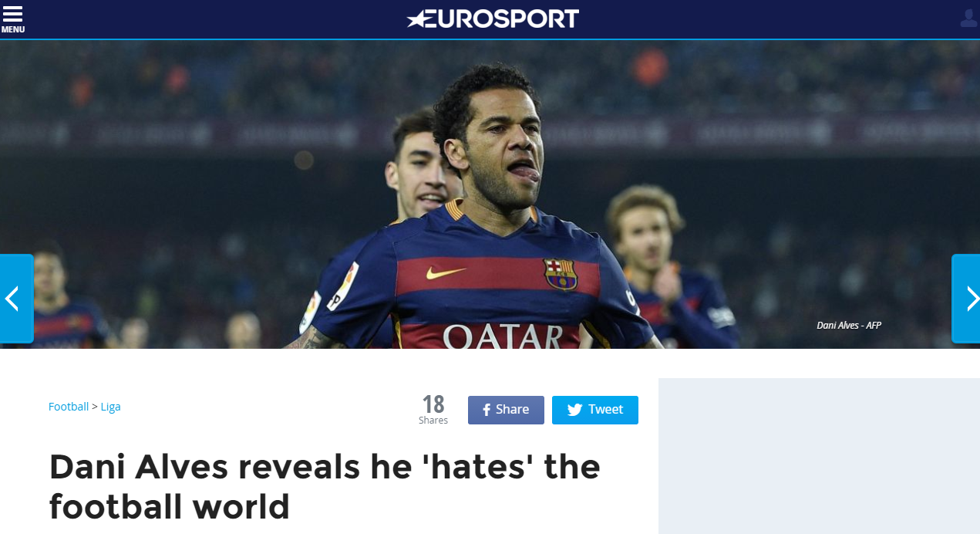Click the Dani Alves hero photo
Screen dimensions: 980x534
tap(490, 194)
